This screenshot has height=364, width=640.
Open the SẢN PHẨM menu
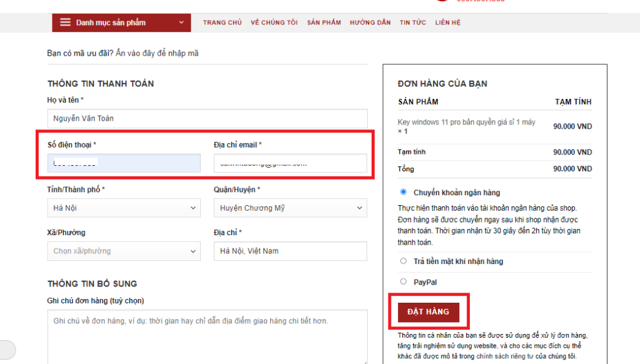(x=323, y=23)
